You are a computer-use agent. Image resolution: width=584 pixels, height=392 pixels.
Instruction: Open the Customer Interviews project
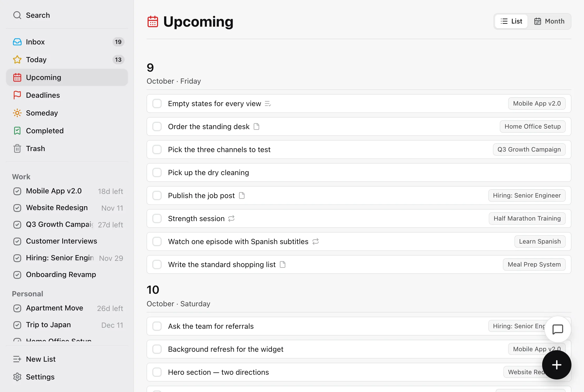point(67,241)
